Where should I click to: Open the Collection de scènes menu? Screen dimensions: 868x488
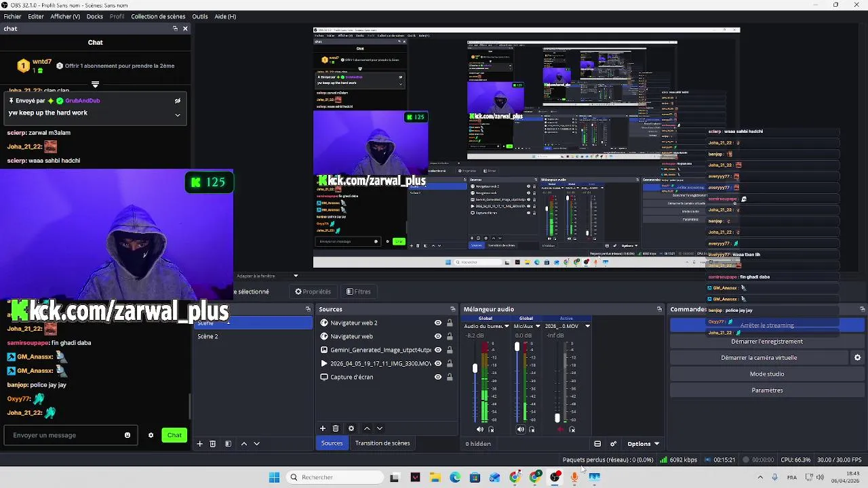click(158, 16)
